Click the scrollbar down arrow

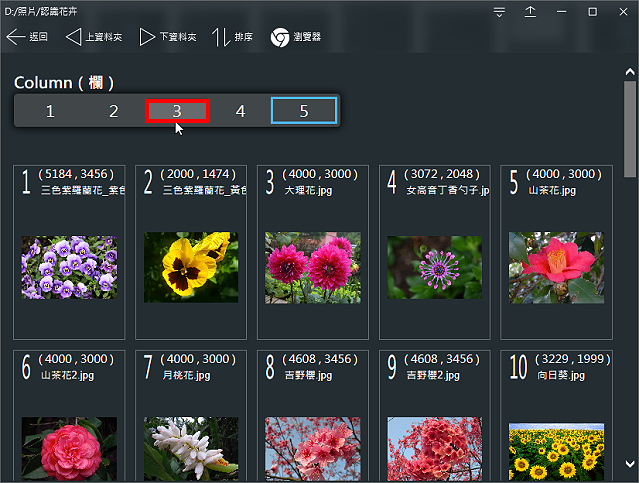click(630, 464)
